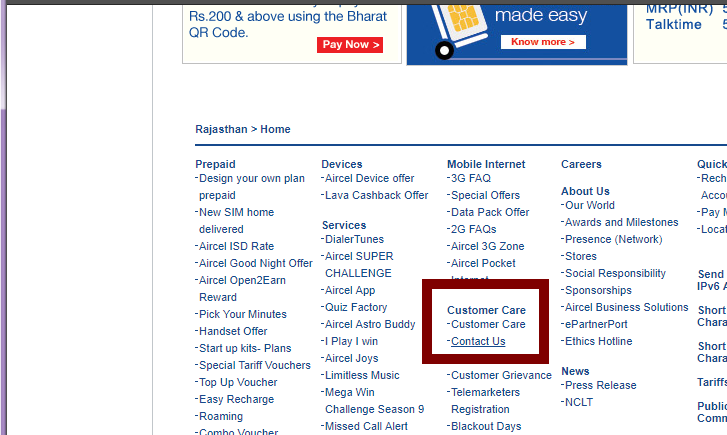Screen dimensions: 727x435
Task: Open Press Release under News
Action: click(601, 385)
